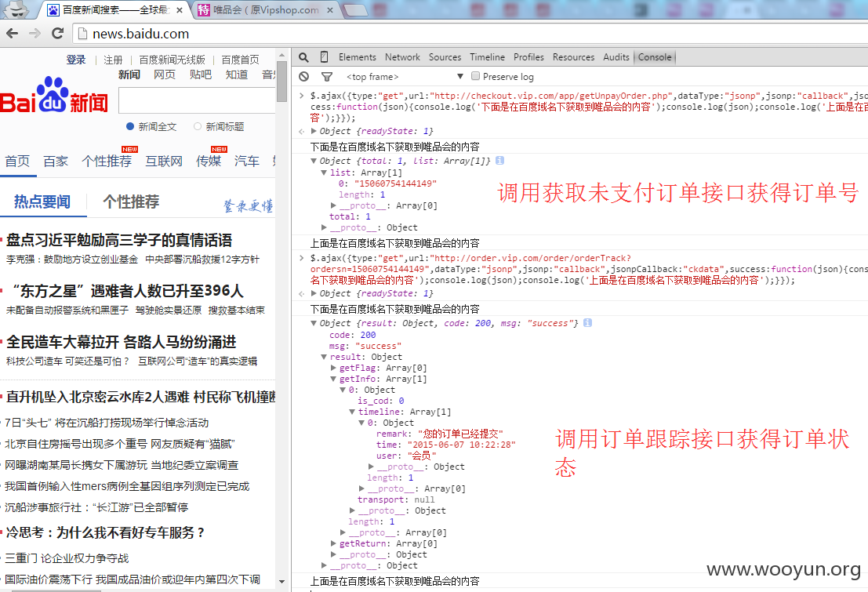Open the Timeline panel tab
868x592 pixels.
pyautogui.click(x=487, y=57)
